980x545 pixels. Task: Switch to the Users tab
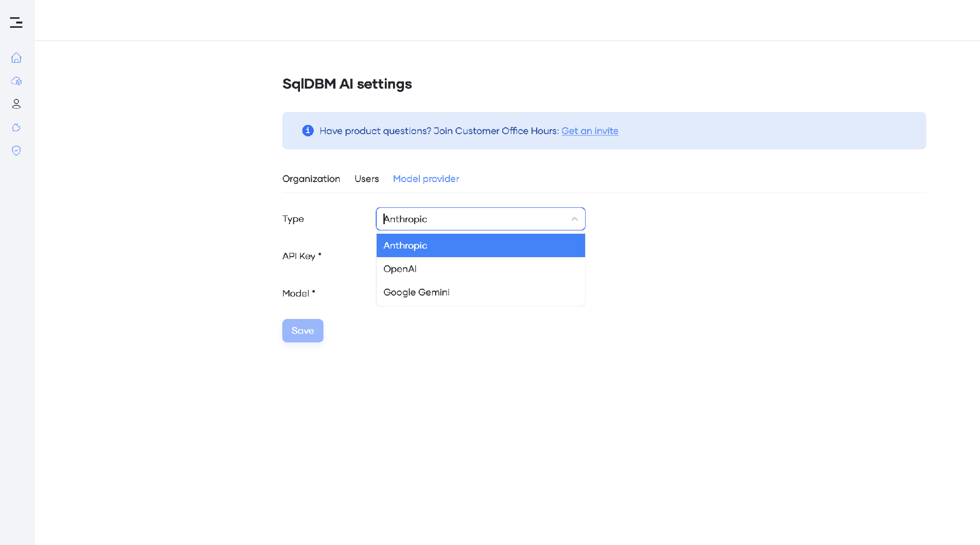pyautogui.click(x=367, y=179)
